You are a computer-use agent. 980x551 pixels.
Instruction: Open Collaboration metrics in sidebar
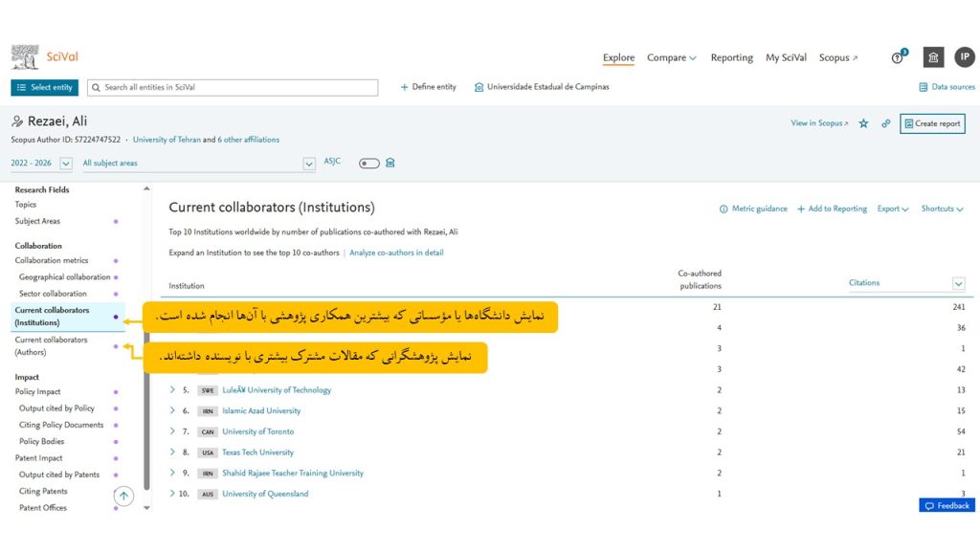(52, 260)
